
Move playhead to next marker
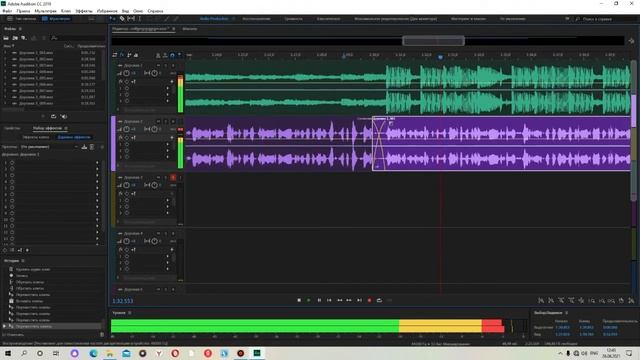[359, 300]
